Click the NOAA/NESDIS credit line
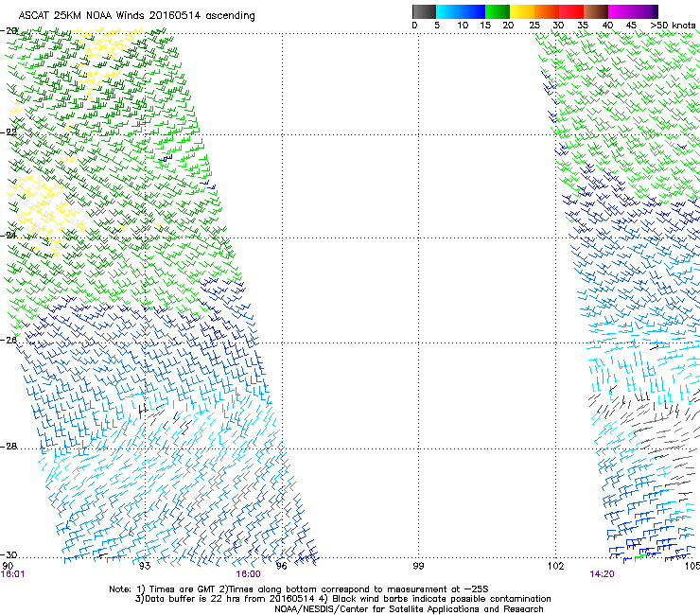The image size is (700, 615). 409,609
